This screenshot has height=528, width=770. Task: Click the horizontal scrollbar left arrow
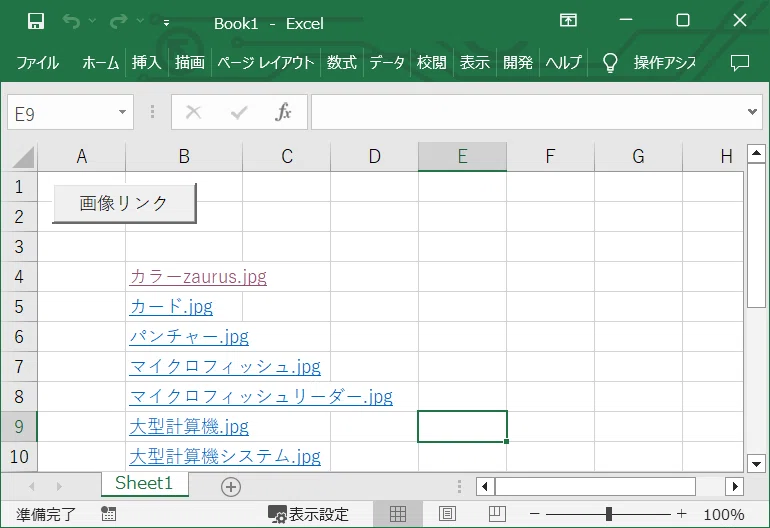click(485, 487)
